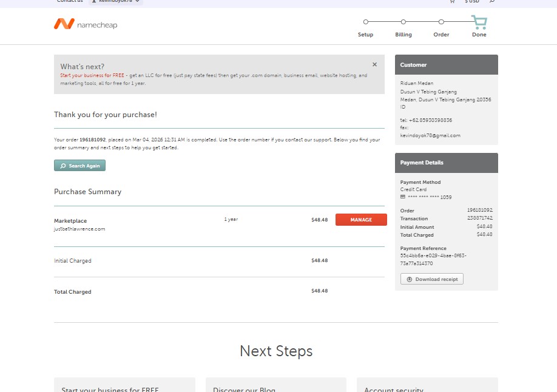Select the Order step in progress bar

[441, 22]
